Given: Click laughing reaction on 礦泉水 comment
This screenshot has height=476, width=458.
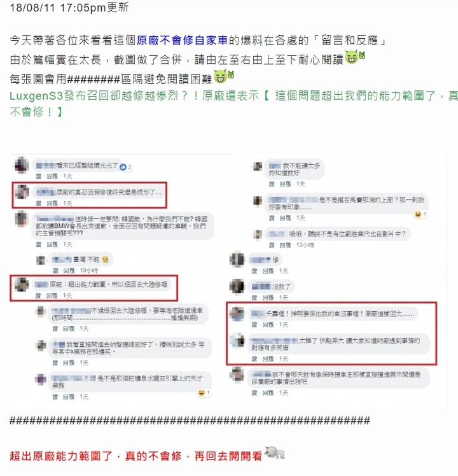Looking at the screenshot, I should point(204,393).
